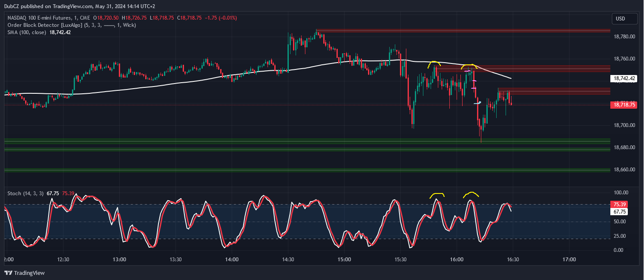Click the second yellow arc on Stochastic pane
Viewport: 644px width, 280px height.
[x=471, y=193]
